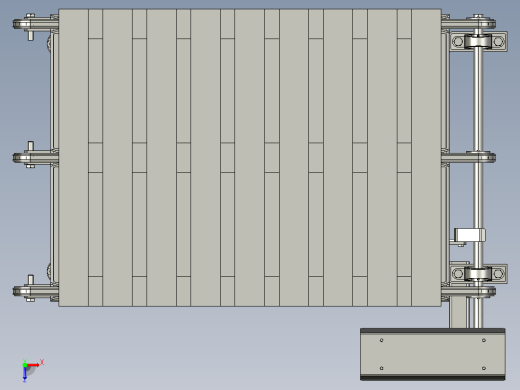Select the middle-right sprocket arm on the shaft

(x=468, y=157)
